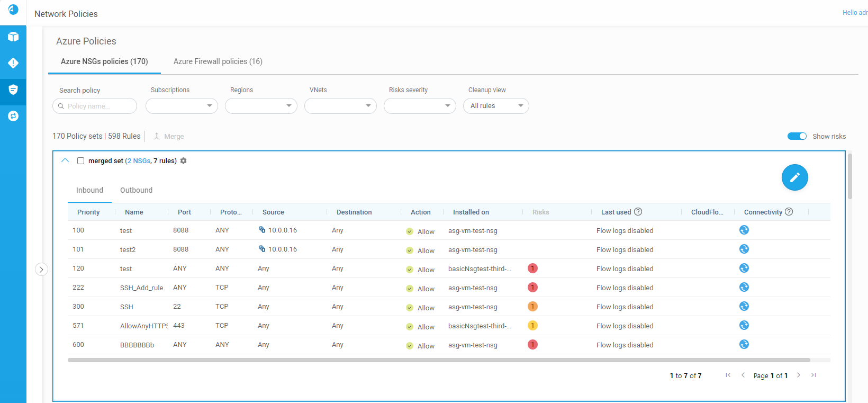Click the Last used help question icon
Image resolution: width=868 pixels, height=403 pixels.
tap(638, 212)
